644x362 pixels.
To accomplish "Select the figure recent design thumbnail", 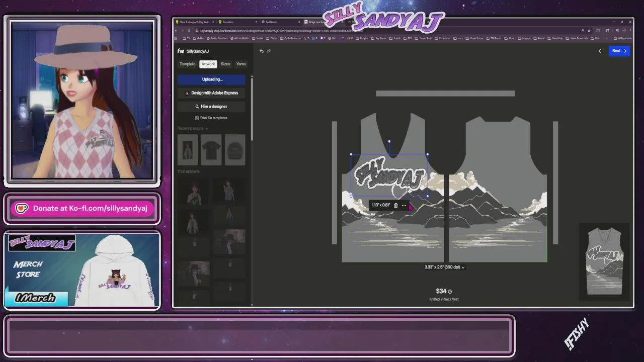I will 188,149.
